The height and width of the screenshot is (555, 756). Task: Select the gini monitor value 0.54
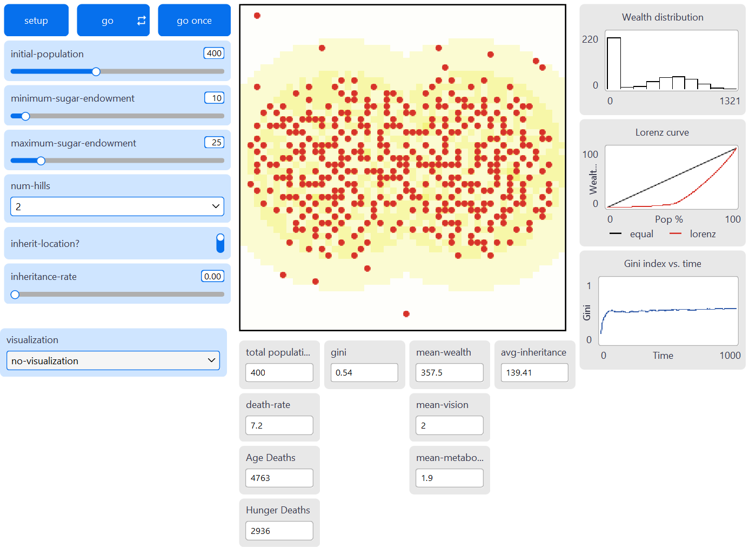point(364,372)
